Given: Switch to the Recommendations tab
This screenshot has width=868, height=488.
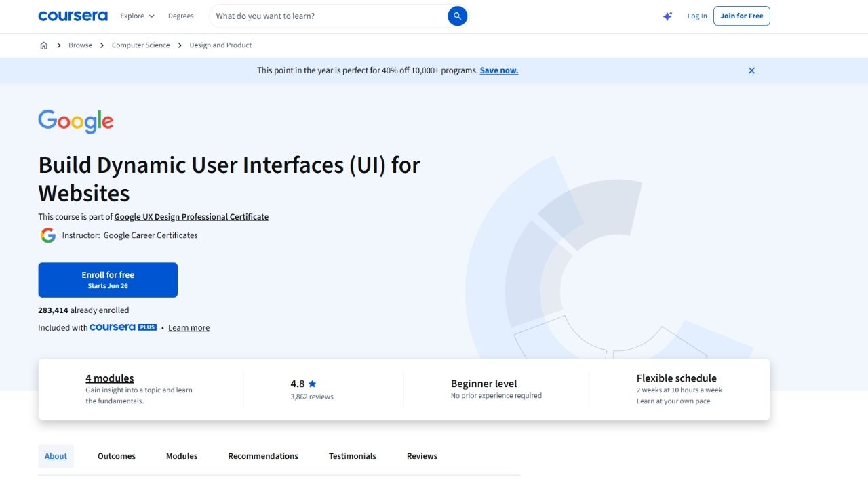Looking at the screenshot, I should [263, 456].
